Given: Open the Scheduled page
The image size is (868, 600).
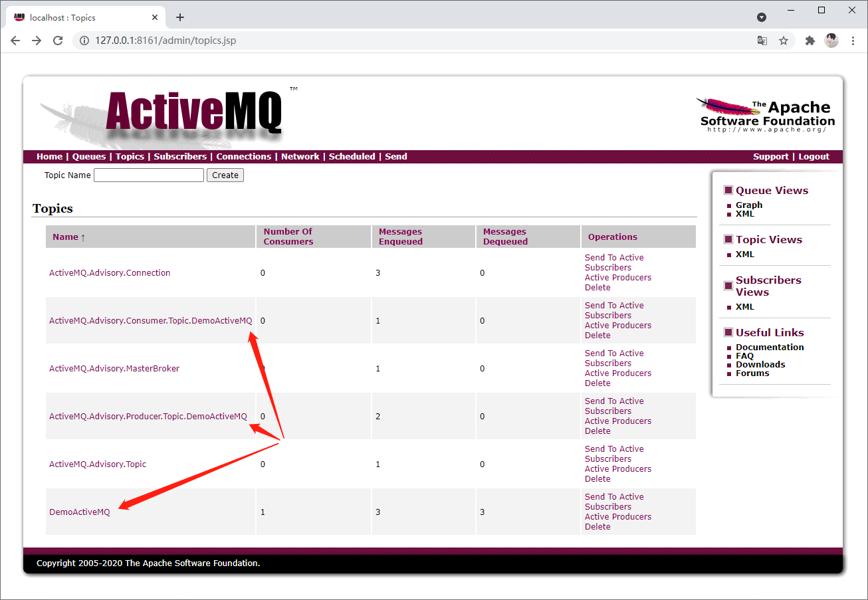Looking at the screenshot, I should 352,157.
